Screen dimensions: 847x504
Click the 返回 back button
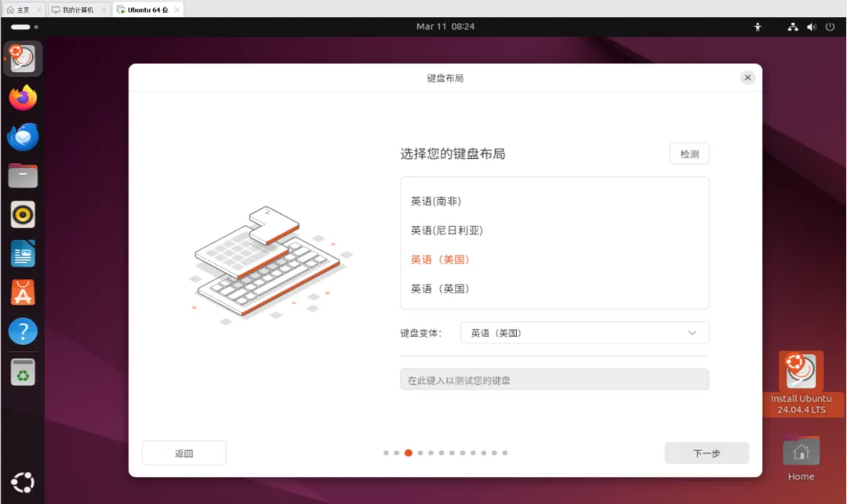(x=184, y=453)
